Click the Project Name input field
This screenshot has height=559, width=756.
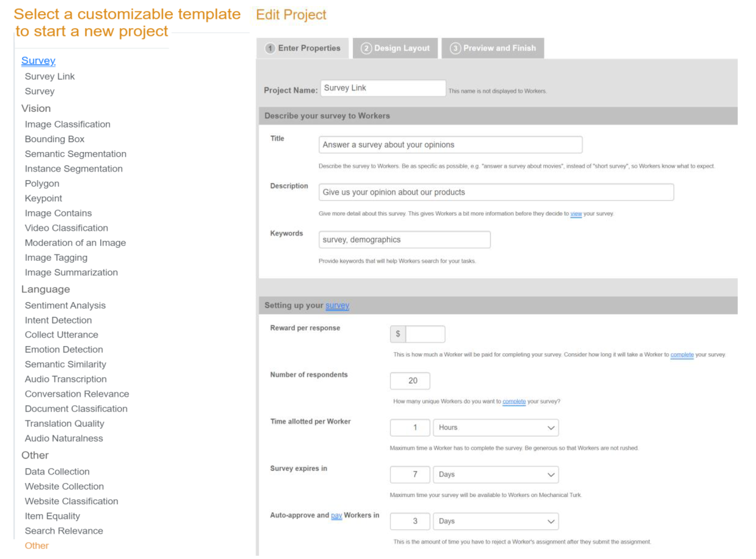[383, 88]
